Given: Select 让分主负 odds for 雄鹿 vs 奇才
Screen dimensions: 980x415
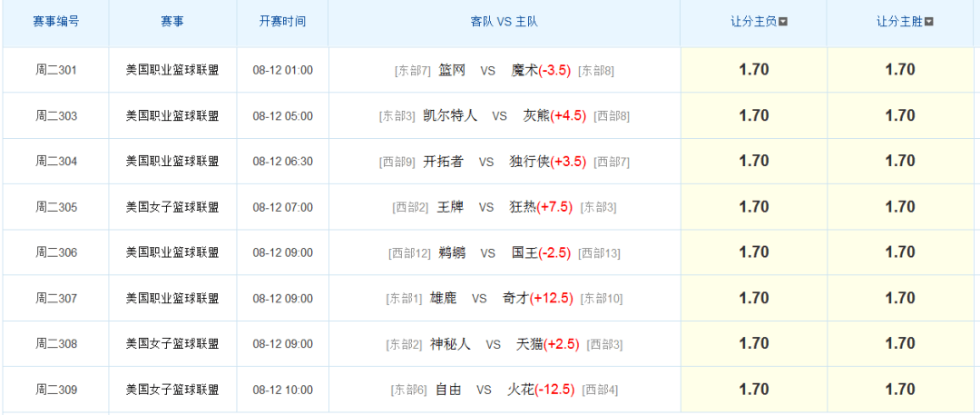Looking at the screenshot, I should (x=753, y=298).
